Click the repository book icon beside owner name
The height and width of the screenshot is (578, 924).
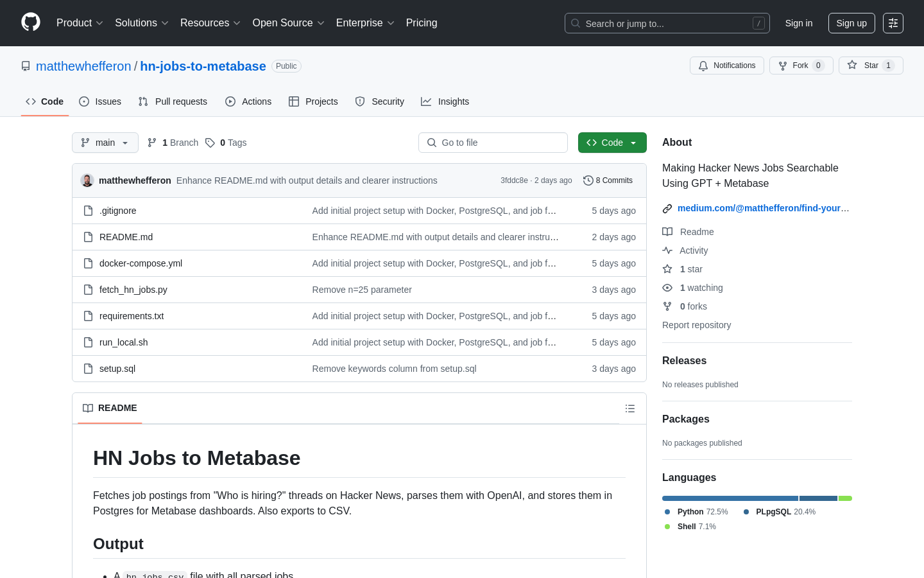26,66
